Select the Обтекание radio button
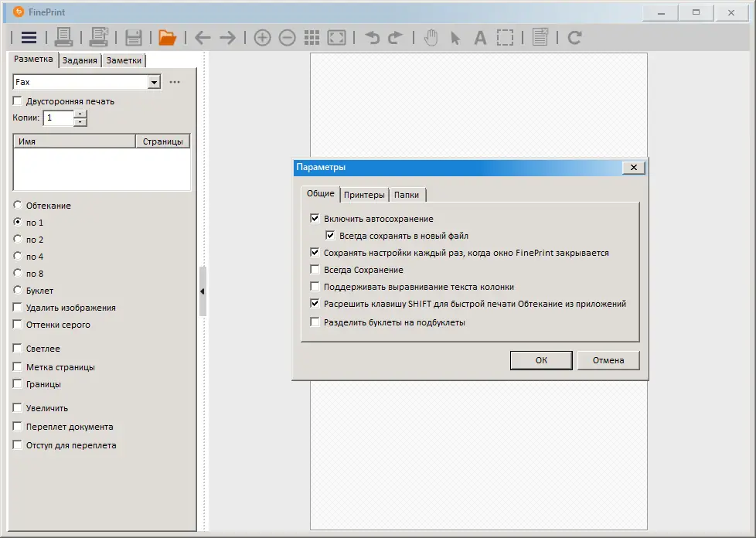Viewport: 756px width, 538px height. coord(17,205)
